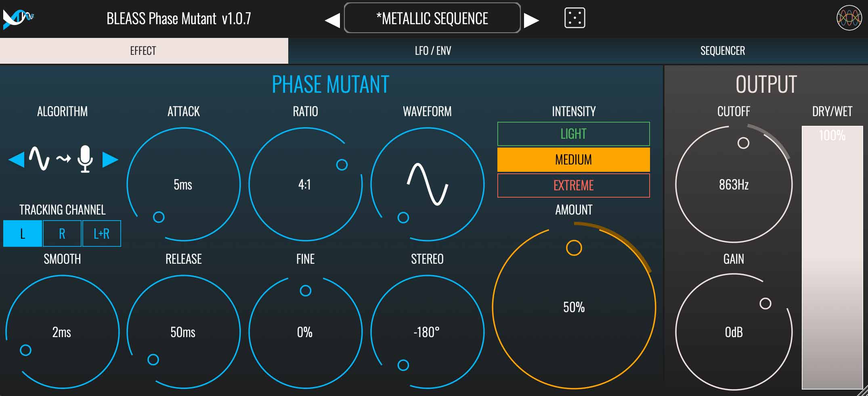Click the randomize dice icon
Screen dimensions: 868x396
pyautogui.click(x=575, y=18)
